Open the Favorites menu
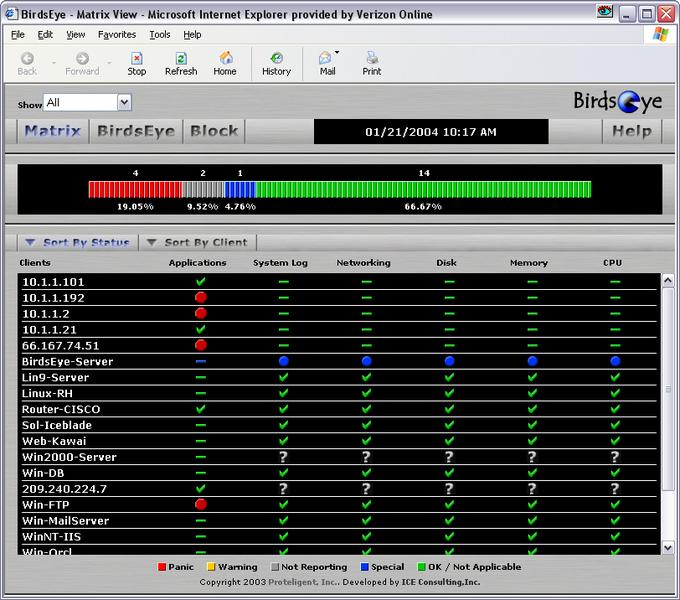This screenshot has height=600, width=680. 117,35
